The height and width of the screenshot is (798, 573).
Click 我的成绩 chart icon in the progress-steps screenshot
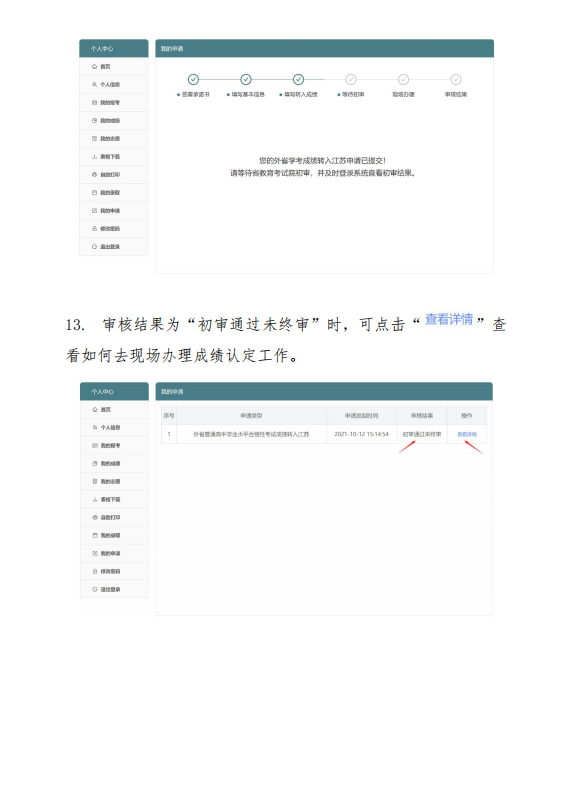click(94, 121)
